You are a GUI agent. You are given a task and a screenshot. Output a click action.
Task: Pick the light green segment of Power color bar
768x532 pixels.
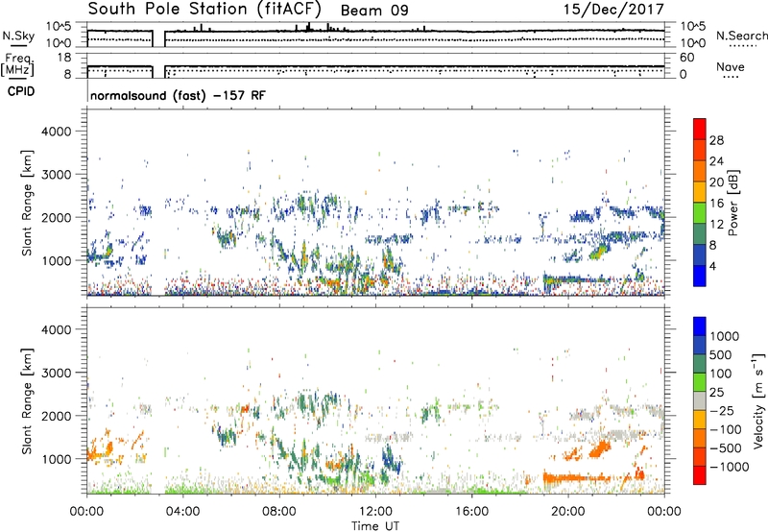(700, 213)
